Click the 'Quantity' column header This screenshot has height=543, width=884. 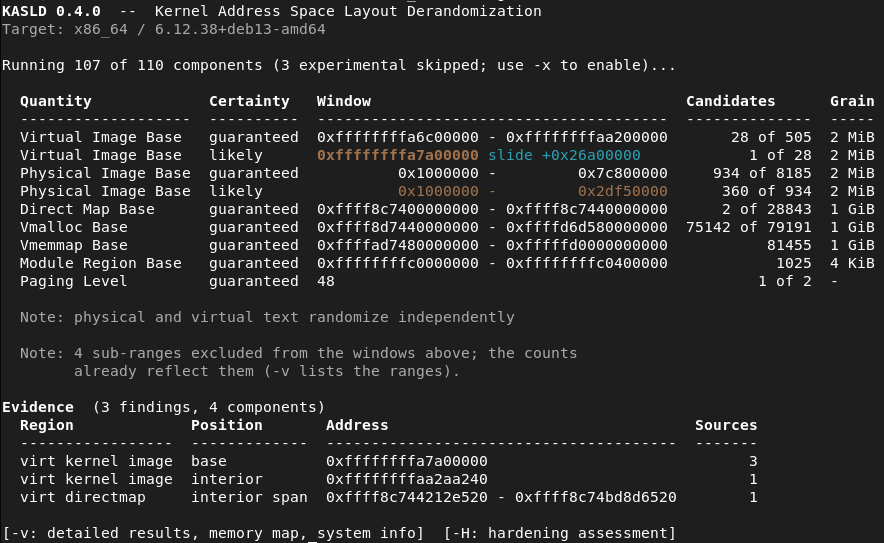[56, 101]
